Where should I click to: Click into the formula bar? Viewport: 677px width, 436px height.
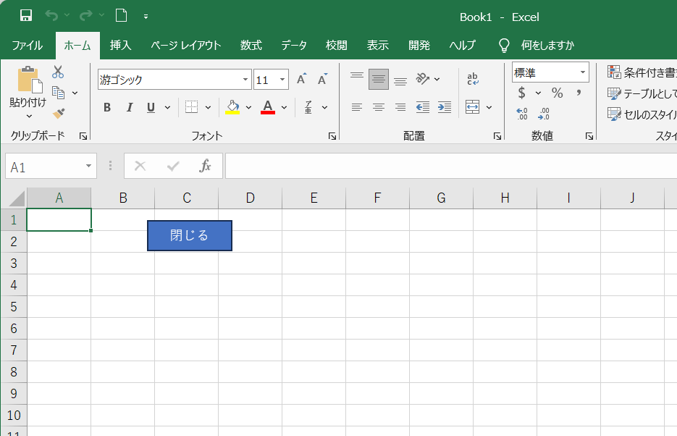click(451, 166)
